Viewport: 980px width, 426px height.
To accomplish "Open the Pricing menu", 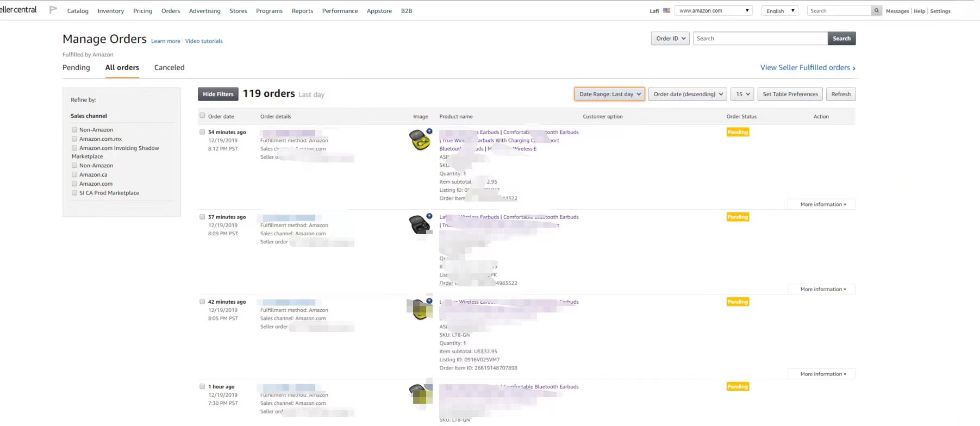I will (x=143, y=11).
